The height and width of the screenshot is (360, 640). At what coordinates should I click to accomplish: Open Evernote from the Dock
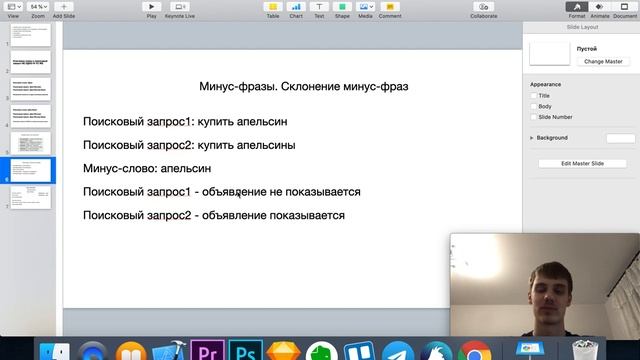[322, 351]
